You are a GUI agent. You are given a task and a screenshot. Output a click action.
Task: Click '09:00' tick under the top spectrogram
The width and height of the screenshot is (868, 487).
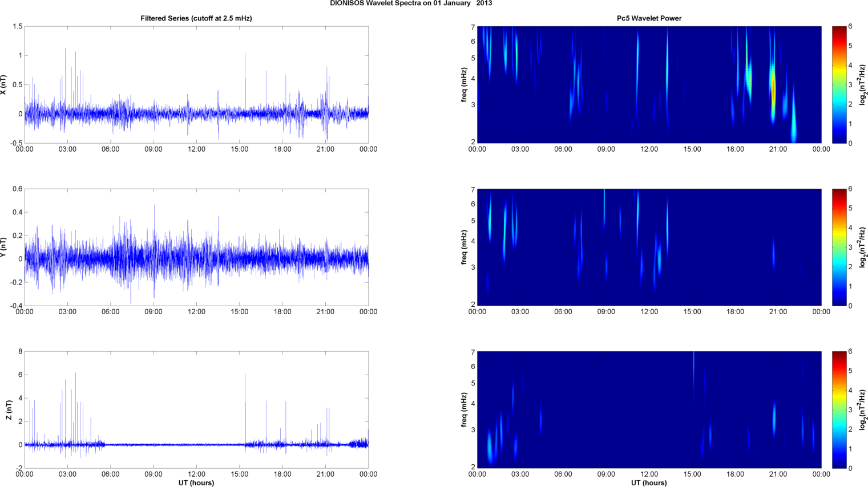point(606,149)
